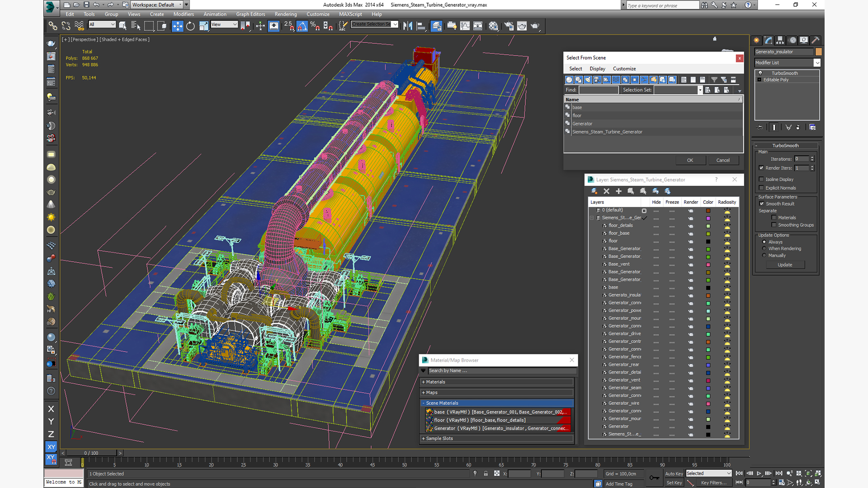Image resolution: width=868 pixels, height=488 pixels.
Task: Click Create New Layer in Layer dialog
Action: pyautogui.click(x=594, y=191)
